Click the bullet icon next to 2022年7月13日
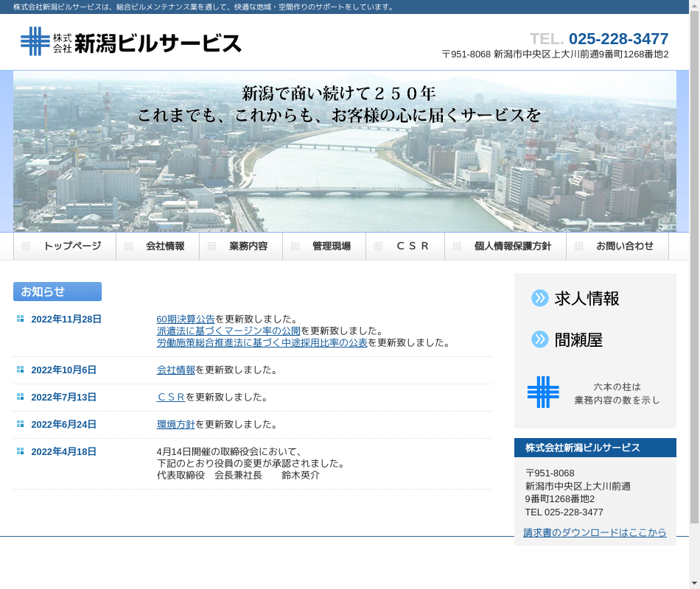Image resolution: width=700 pixels, height=589 pixels. pyautogui.click(x=21, y=397)
